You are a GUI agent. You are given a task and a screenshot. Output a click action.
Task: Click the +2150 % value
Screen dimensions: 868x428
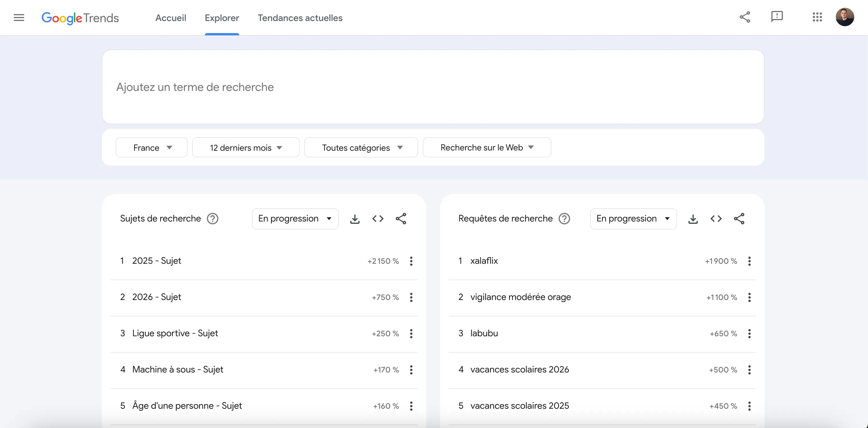point(383,261)
